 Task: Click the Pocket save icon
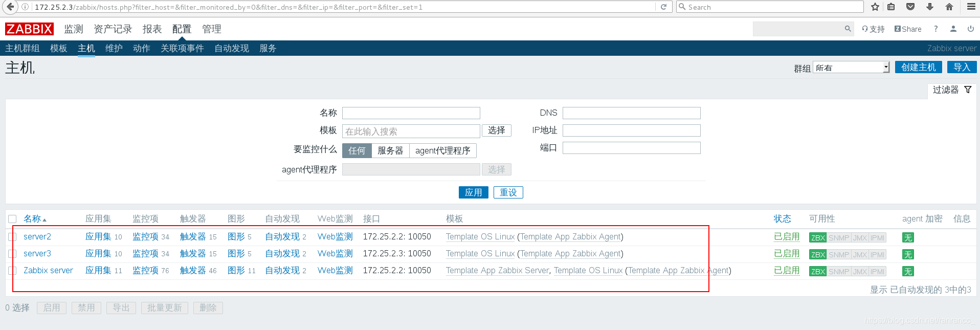[910, 7]
